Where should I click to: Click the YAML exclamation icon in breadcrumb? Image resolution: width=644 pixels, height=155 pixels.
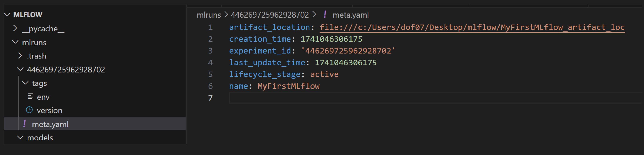325,15
